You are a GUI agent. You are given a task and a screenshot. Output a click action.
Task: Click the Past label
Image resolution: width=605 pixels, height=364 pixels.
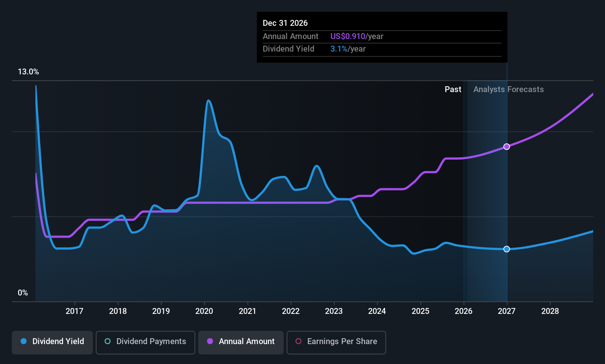point(453,90)
